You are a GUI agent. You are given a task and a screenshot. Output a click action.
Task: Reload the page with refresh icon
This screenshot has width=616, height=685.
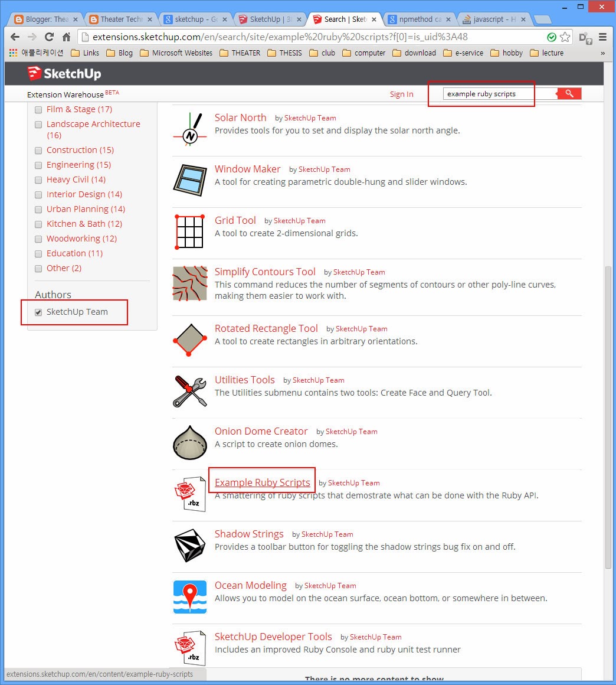[x=50, y=37]
